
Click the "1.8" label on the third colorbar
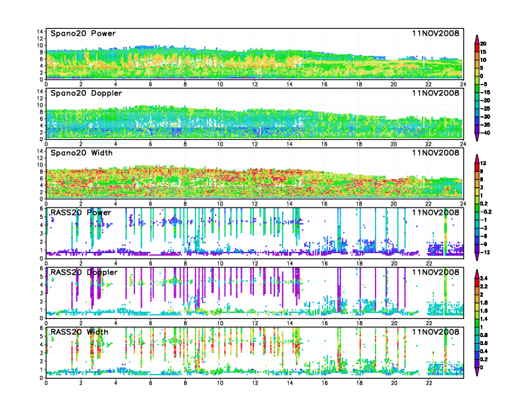484,303
